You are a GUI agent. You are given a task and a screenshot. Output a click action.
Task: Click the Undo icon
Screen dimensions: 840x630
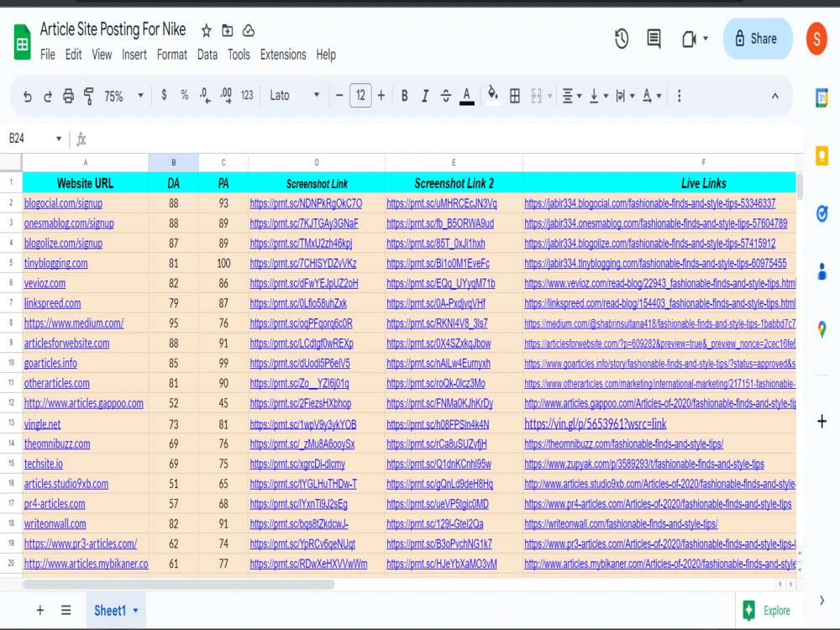pos(28,96)
